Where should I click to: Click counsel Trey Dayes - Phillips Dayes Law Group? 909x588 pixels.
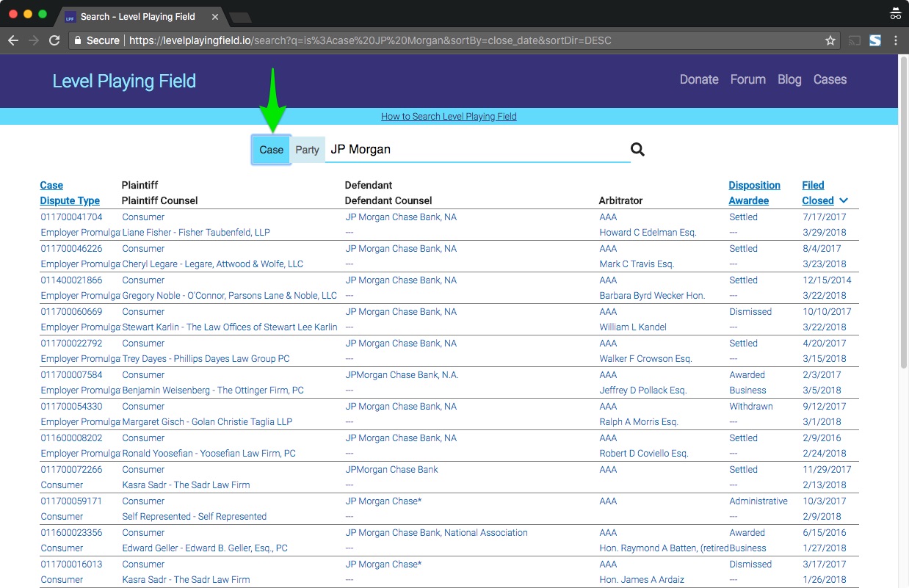click(x=206, y=359)
